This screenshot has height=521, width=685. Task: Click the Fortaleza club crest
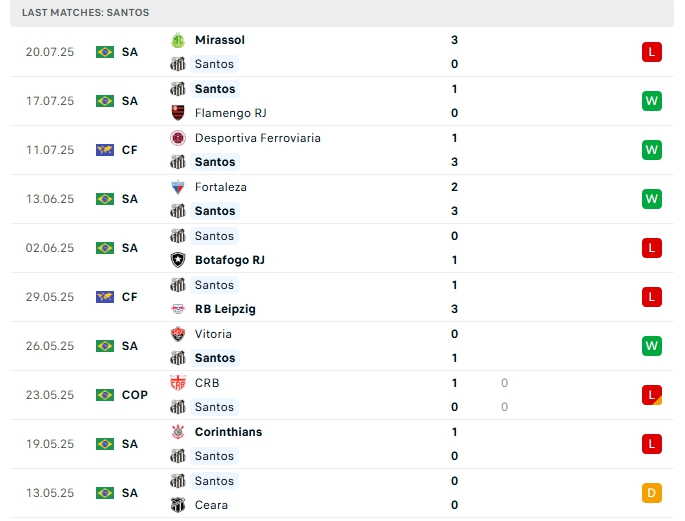178,187
